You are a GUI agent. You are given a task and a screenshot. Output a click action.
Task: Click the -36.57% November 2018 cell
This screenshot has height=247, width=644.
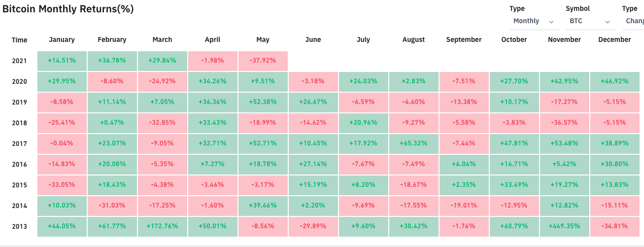(564, 123)
